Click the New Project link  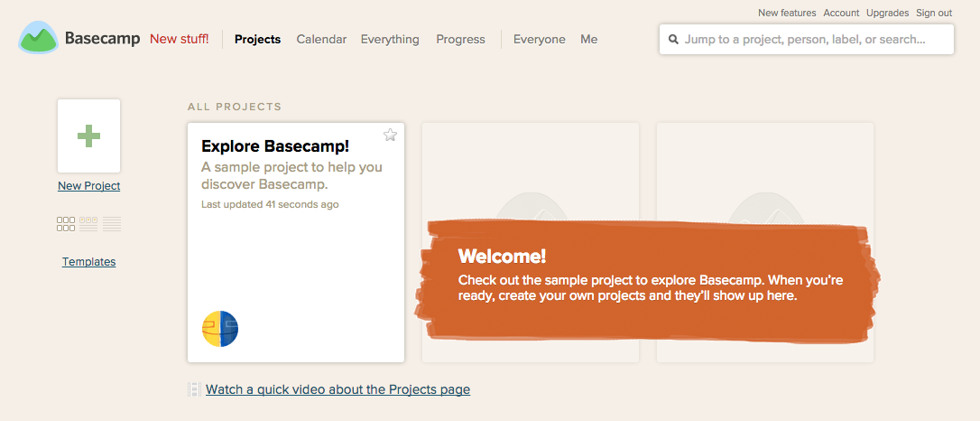click(88, 186)
